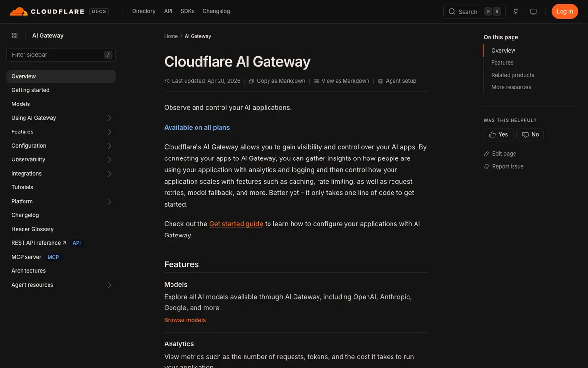Click the search magnifier icon

click(x=452, y=12)
